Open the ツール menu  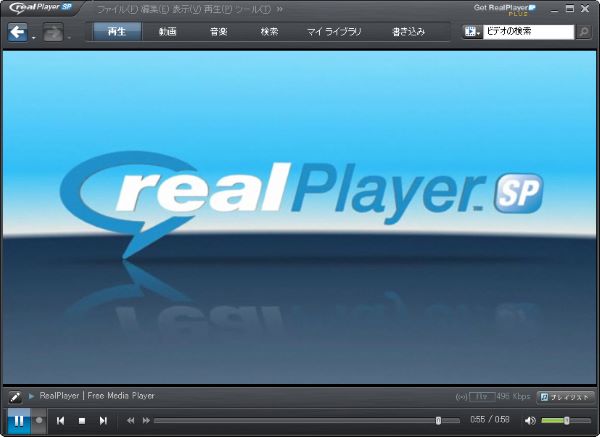(253, 9)
